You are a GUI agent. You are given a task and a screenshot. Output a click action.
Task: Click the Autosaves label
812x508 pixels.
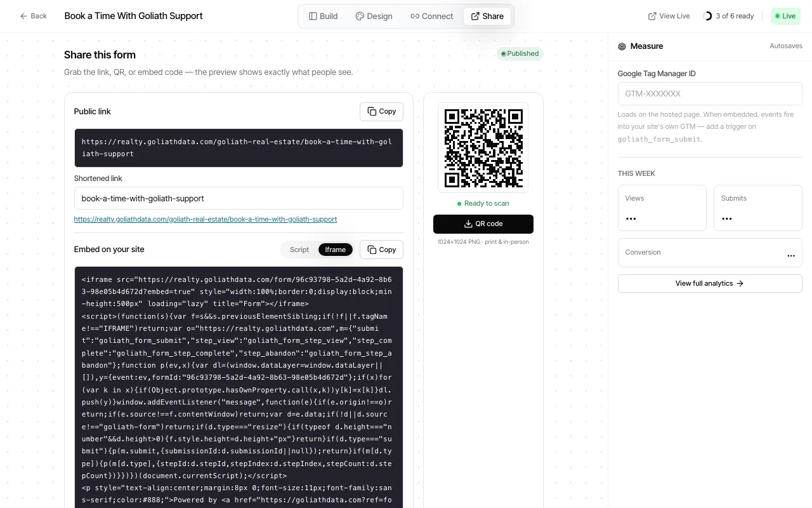786,46
